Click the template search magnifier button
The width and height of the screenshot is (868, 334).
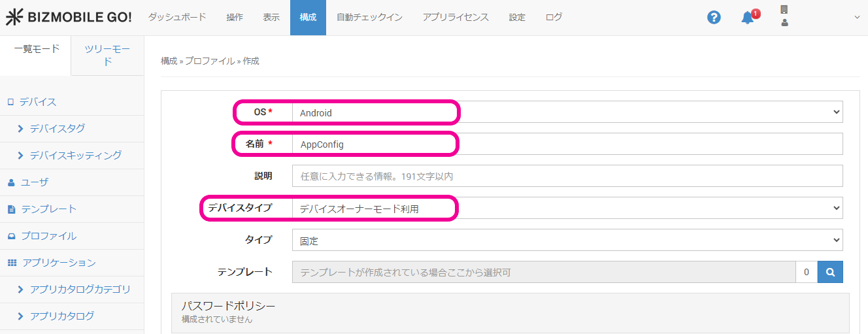click(830, 273)
